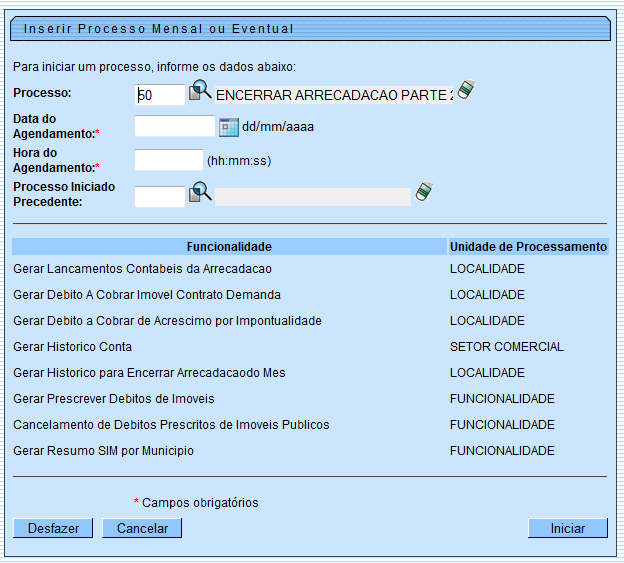The image size is (624, 563).
Task: Click the ENCERRAR ARRECADACAO process description field
Action: click(334, 95)
